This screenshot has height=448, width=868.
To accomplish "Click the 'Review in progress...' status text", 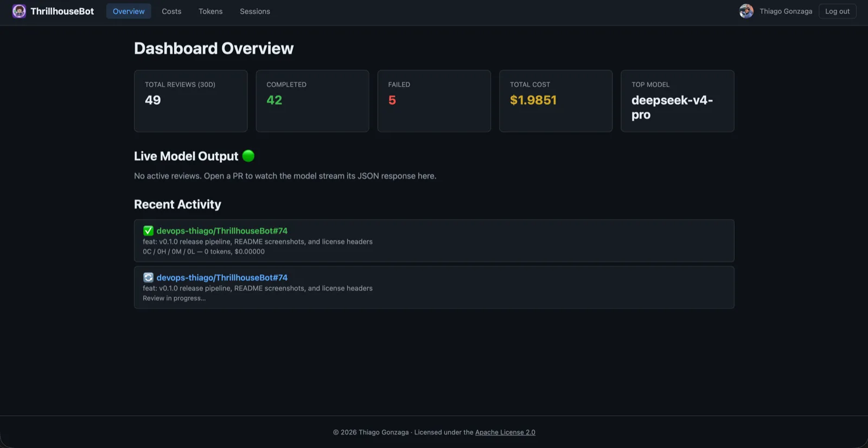I will [x=174, y=298].
